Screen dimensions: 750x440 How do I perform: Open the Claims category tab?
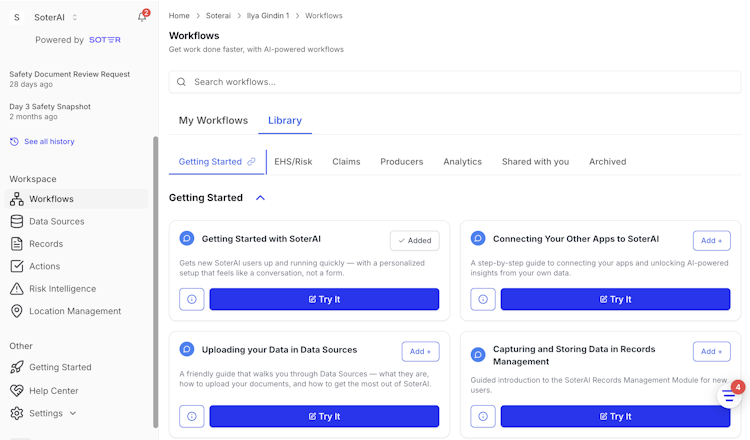click(346, 162)
